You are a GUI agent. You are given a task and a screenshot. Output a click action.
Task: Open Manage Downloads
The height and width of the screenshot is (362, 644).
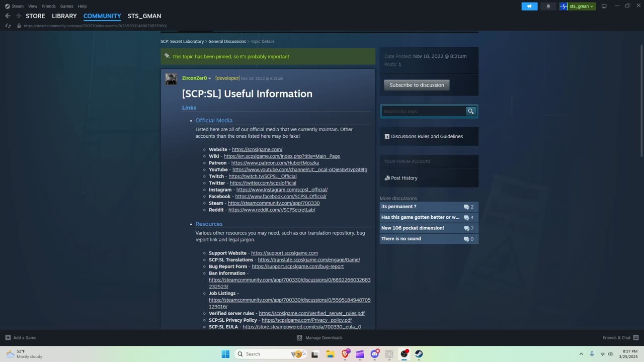point(319,338)
